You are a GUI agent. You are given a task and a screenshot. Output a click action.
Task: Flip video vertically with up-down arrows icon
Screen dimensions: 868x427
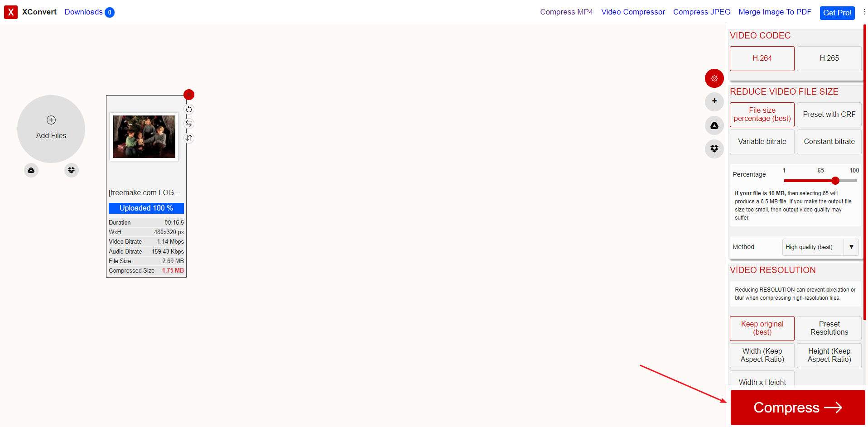(189, 138)
